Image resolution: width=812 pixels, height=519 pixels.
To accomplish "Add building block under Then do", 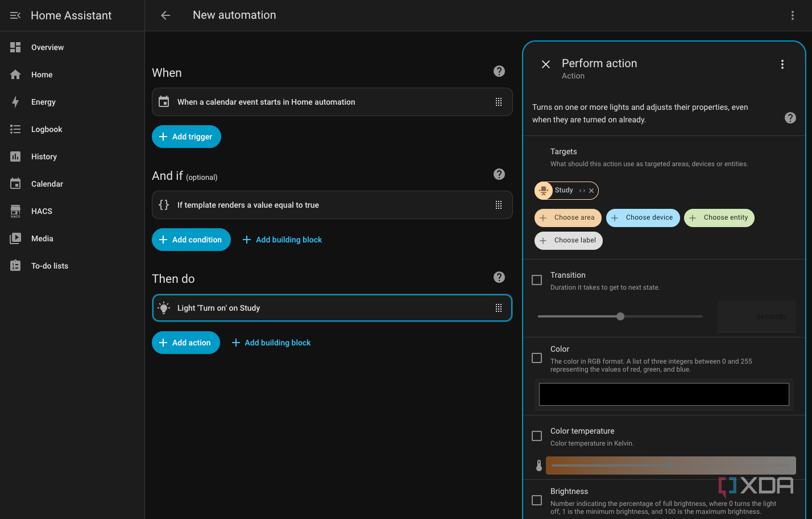I will [271, 343].
